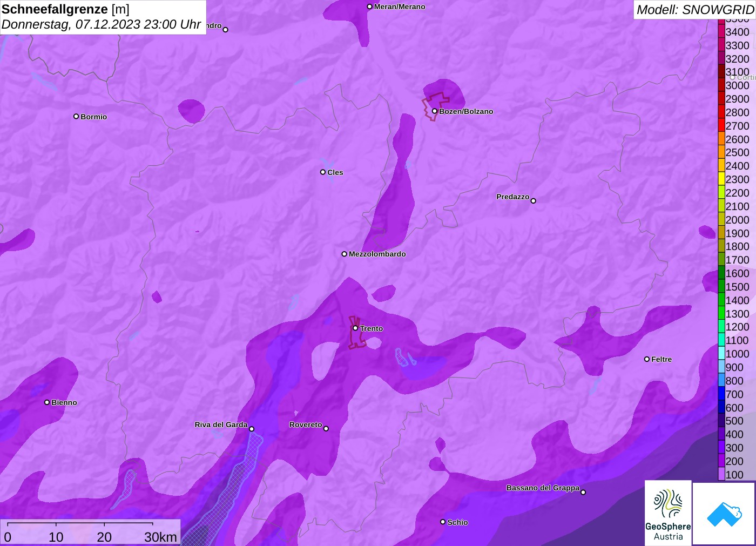This screenshot has height=546, width=756.
Task: Click the Mezzolombardo label
Action: click(377, 254)
